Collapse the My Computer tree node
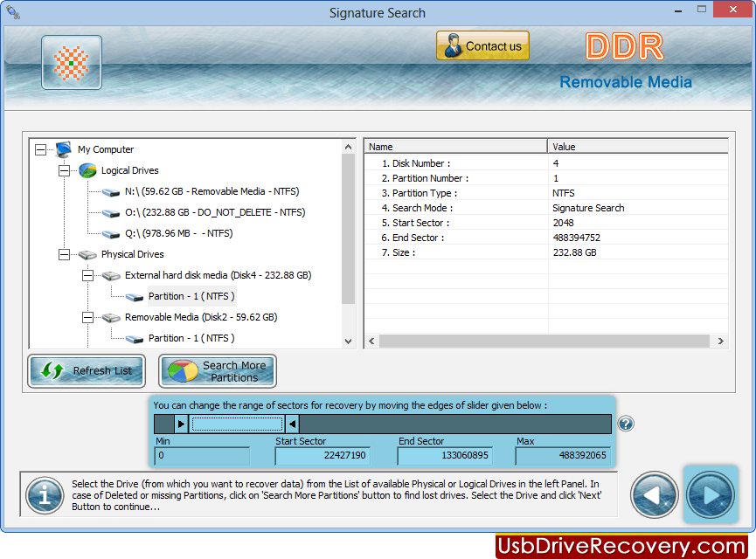The width and height of the screenshot is (756, 559). pyautogui.click(x=40, y=150)
